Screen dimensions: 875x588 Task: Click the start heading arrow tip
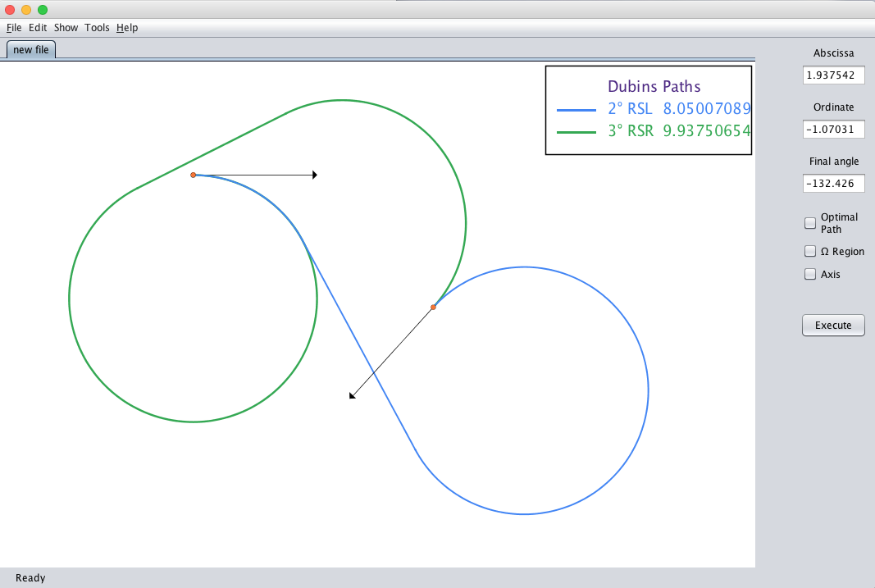click(315, 175)
